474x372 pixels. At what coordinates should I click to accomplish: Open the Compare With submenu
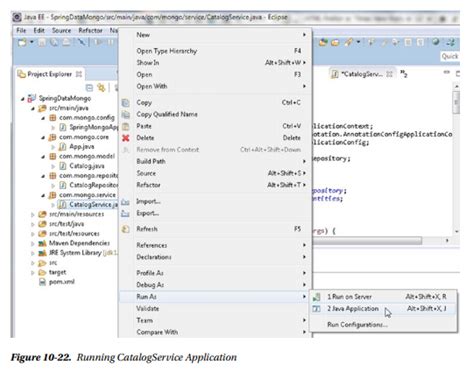tap(215, 332)
